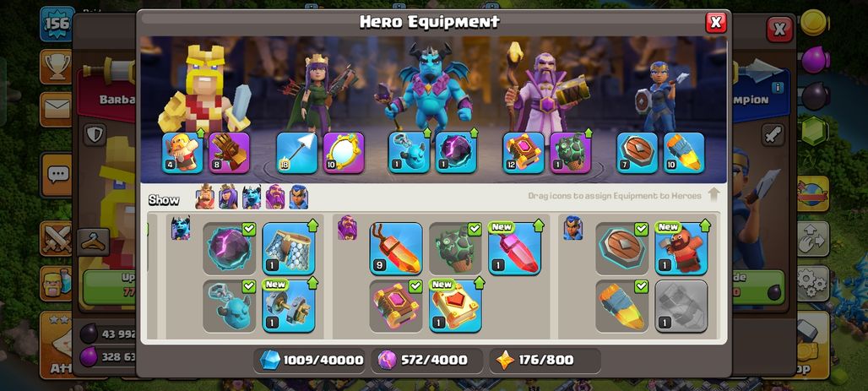868x391 pixels.
Task: Select the New red healing tome
Action: (455, 307)
